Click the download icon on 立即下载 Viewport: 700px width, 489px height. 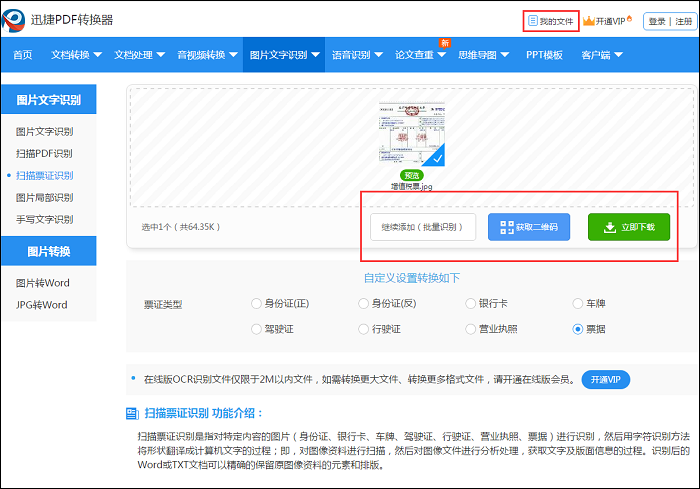609,227
